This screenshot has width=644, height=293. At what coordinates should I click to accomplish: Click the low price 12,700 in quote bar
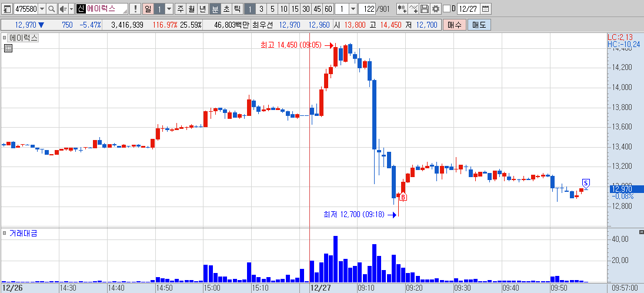tap(427, 25)
